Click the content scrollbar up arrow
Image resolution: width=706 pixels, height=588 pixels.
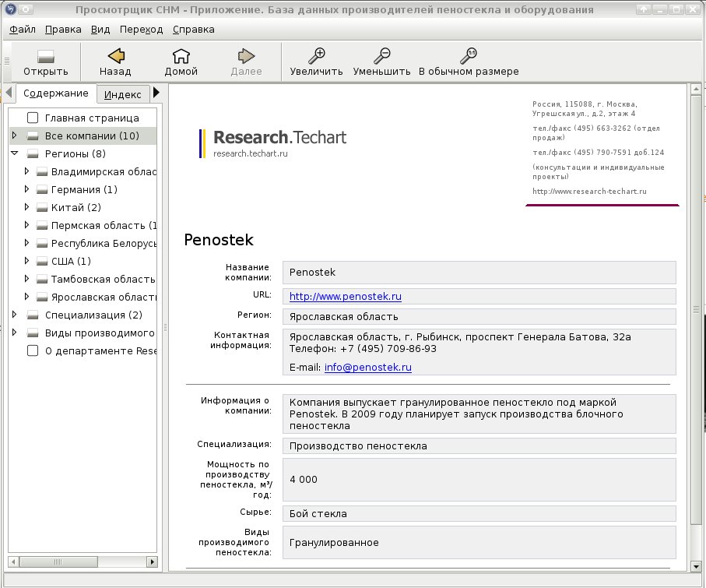coord(696,90)
